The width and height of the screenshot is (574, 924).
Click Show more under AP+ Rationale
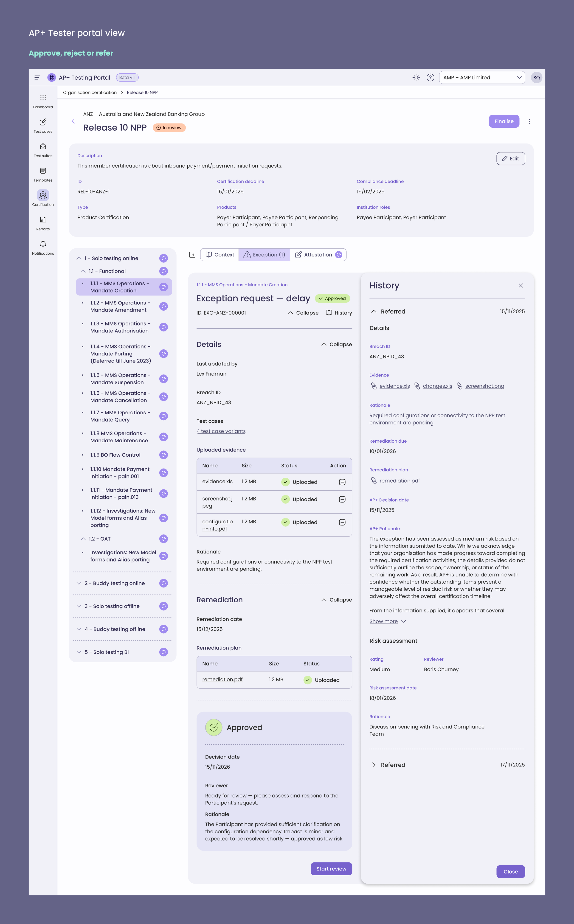tap(383, 621)
